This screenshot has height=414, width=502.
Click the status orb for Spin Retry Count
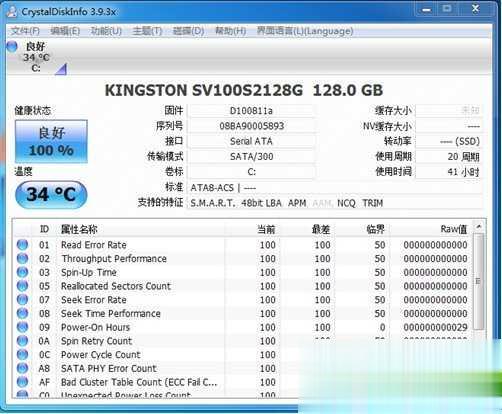(x=22, y=341)
